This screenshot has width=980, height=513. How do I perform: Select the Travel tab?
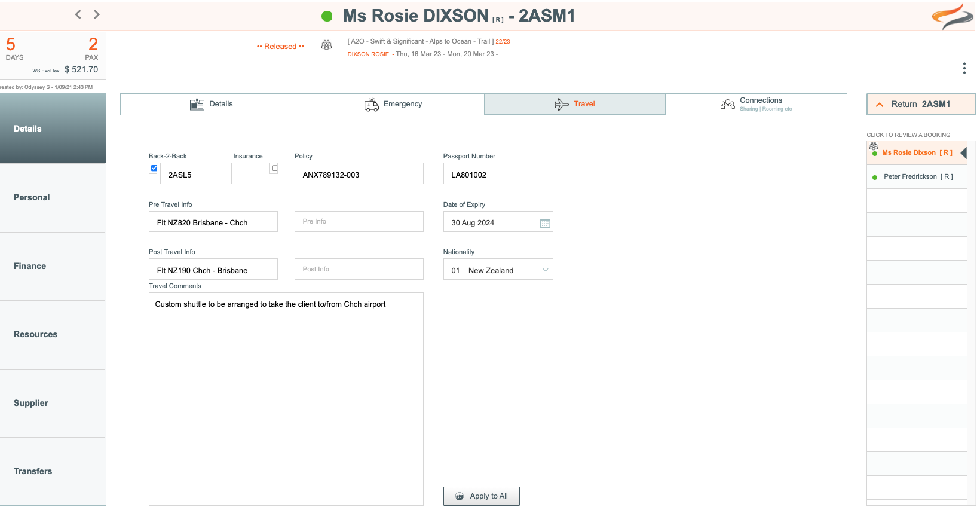[575, 104]
